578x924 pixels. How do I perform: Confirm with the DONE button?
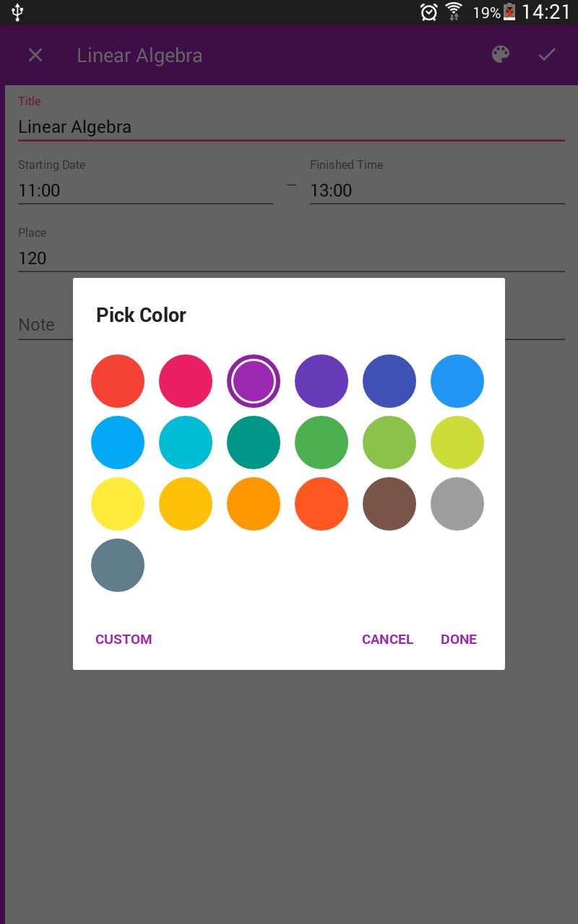(x=459, y=639)
